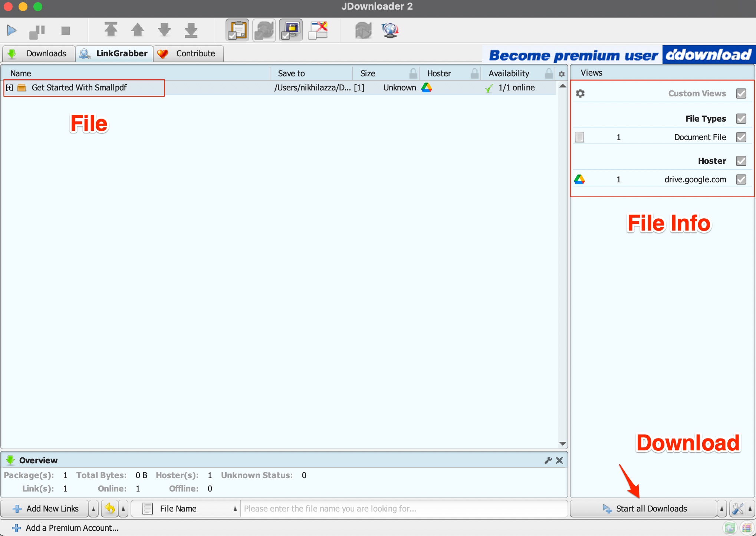
Task: Select the Downloads tab
Action: coord(38,53)
